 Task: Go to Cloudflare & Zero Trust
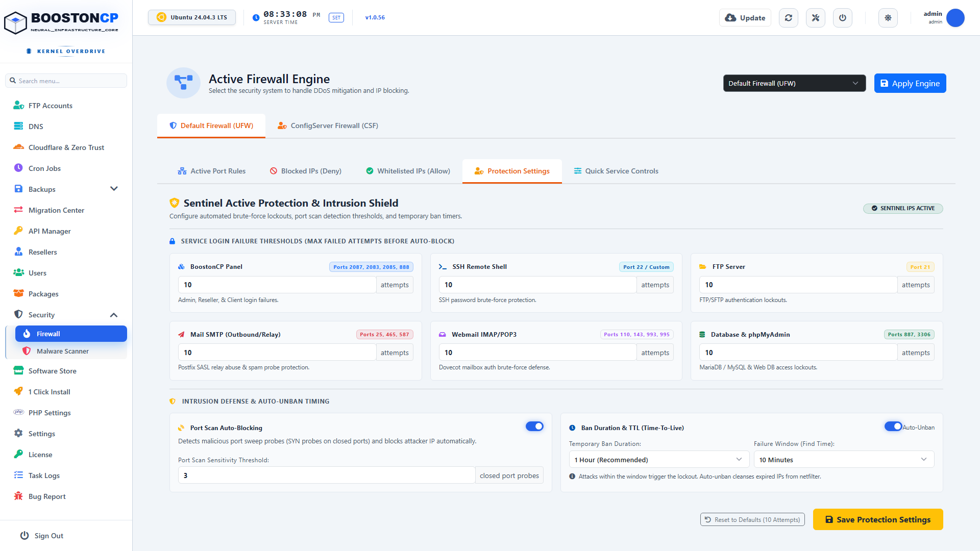pyautogui.click(x=66, y=147)
